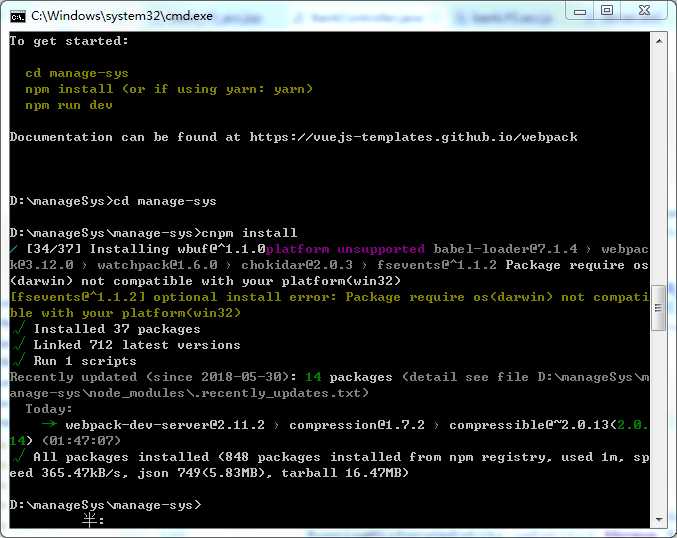Click the URL https://vuejs-templates.github.io/webpack
The image size is (677, 538).
(413, 137)
